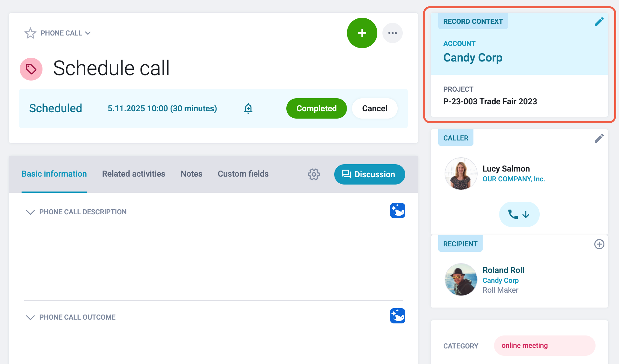
Task: Mark record as favorite with star icon
Action: [30, 33]
